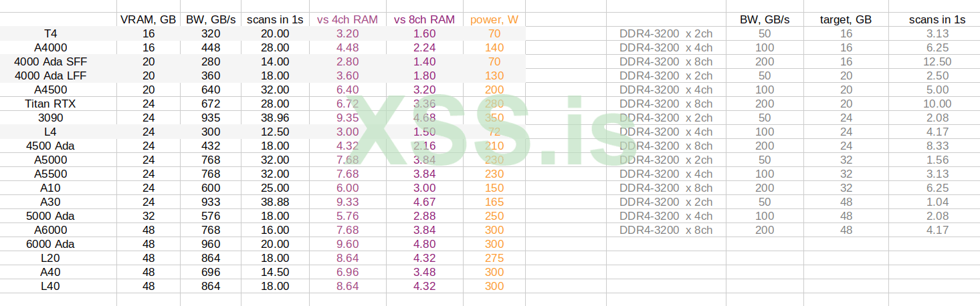Select the 'vs 8ch RAM' header cell

pos(425,19)
